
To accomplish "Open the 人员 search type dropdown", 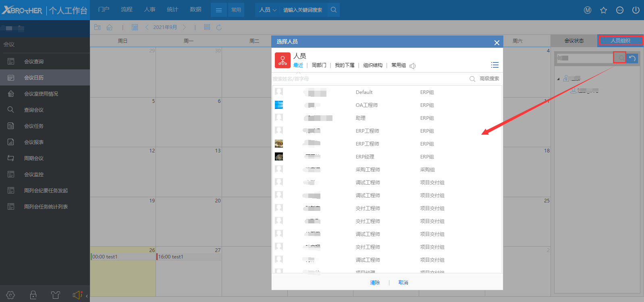I will click(268, 10).
